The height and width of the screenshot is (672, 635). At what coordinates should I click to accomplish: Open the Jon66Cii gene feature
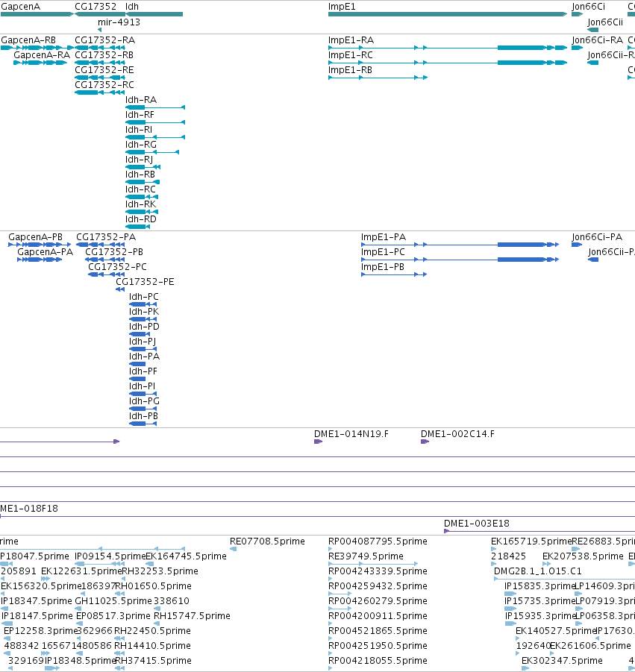593,30
